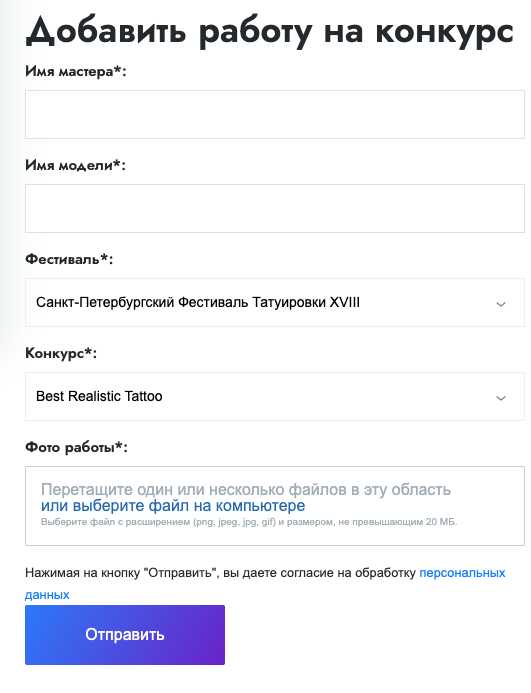531x693 pixels.
Task: Expand the Конкурс dropdown list
Action: click(x=275, y=396)
